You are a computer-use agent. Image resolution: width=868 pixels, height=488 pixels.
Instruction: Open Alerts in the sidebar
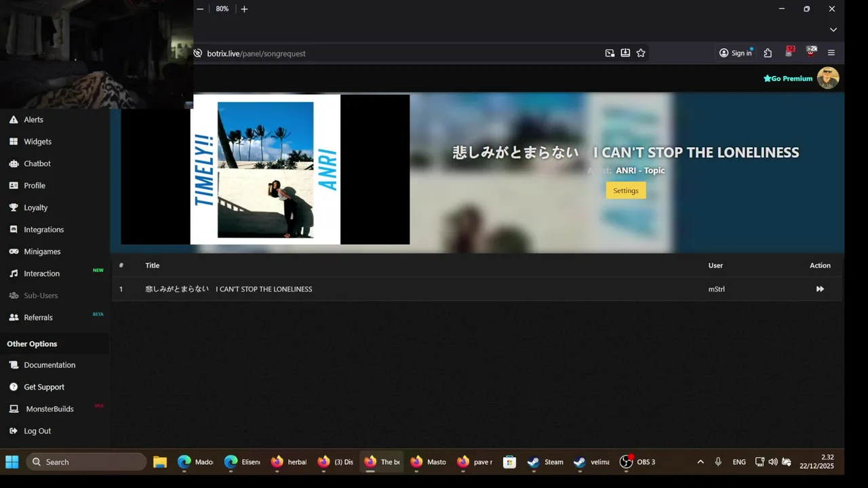33,119
